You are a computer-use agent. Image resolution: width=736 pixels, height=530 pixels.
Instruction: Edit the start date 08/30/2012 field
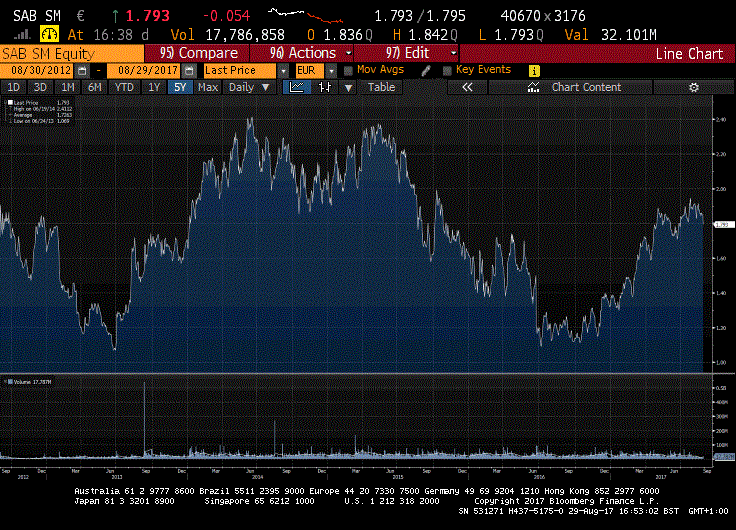(37, 71)
